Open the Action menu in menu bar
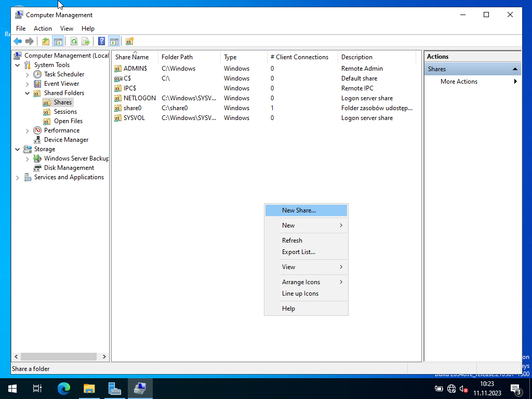 (43, 29)
